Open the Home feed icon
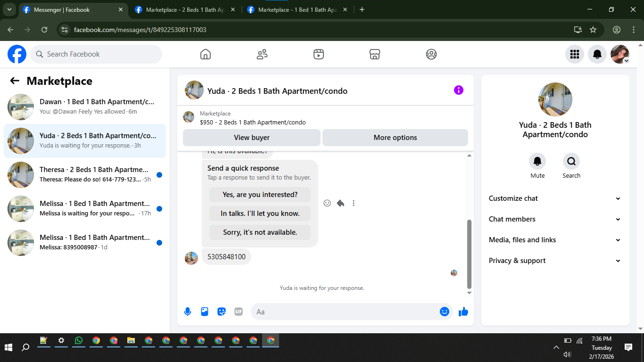 pos(206,54)
